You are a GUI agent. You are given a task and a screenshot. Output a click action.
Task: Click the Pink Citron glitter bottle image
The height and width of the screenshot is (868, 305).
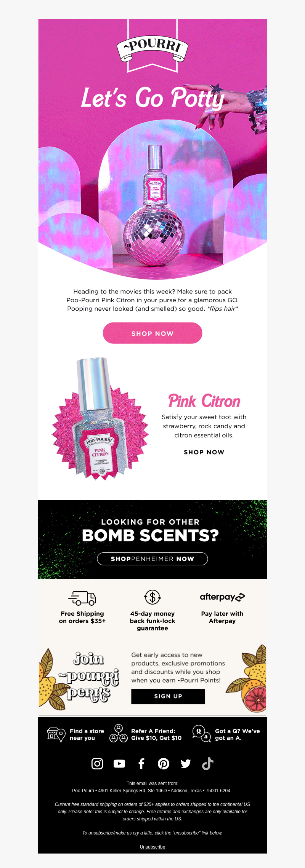coord(100,419)
